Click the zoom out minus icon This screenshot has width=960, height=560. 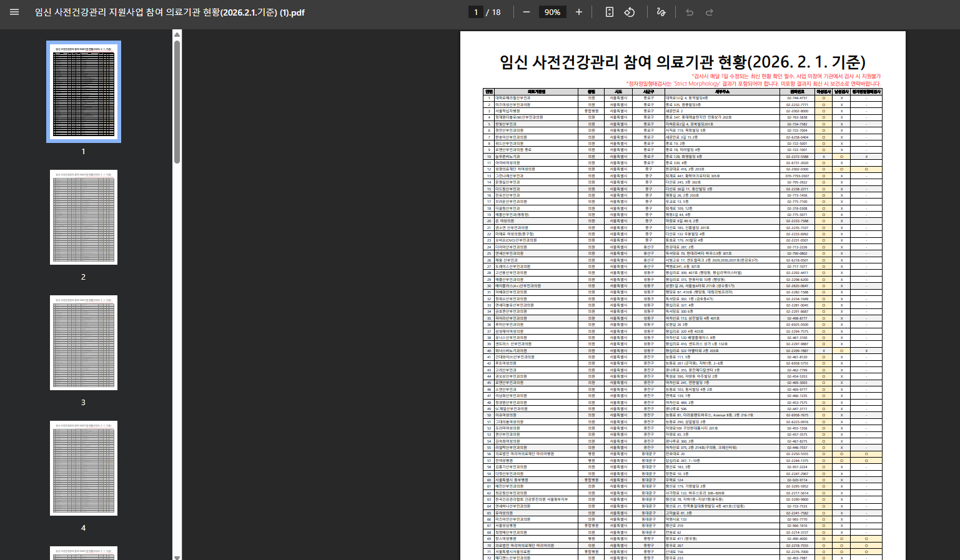click(526, 12)
